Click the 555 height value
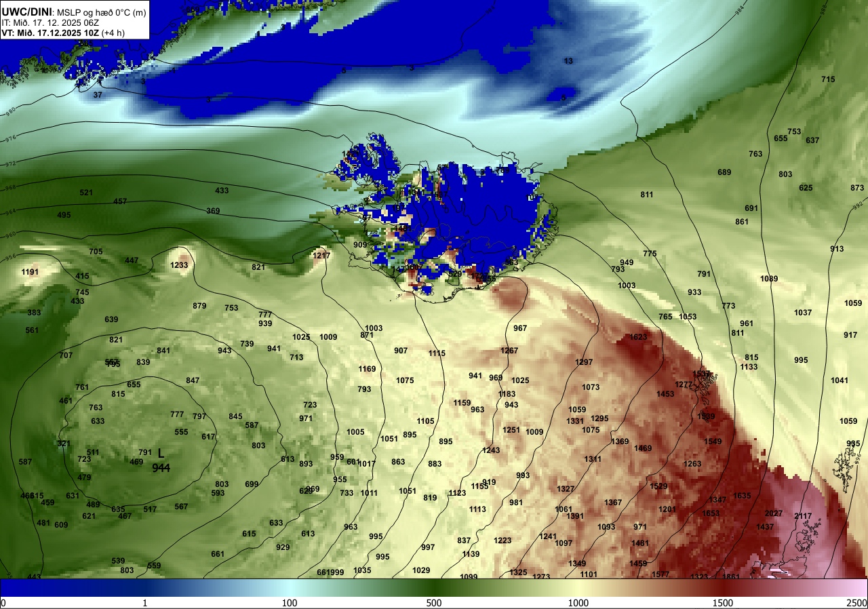The width and height of the screenshot is (868, 609). click(181, 432)
